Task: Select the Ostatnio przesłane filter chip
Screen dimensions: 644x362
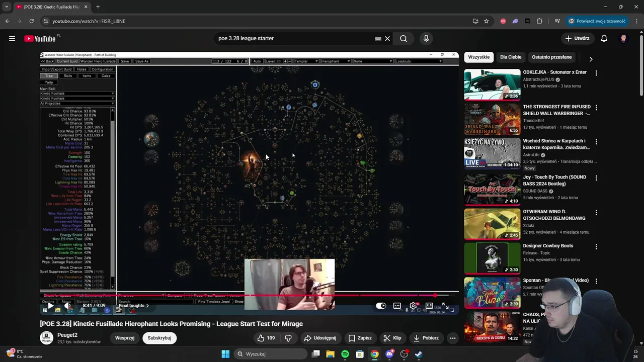Action: [x=552, y=57]
